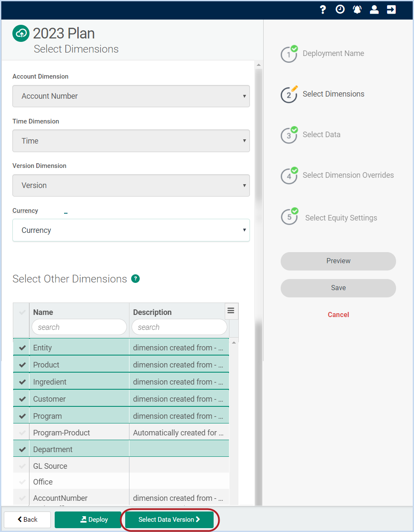Click the Deploy button

pyautogui.click(x=88, y=520)
